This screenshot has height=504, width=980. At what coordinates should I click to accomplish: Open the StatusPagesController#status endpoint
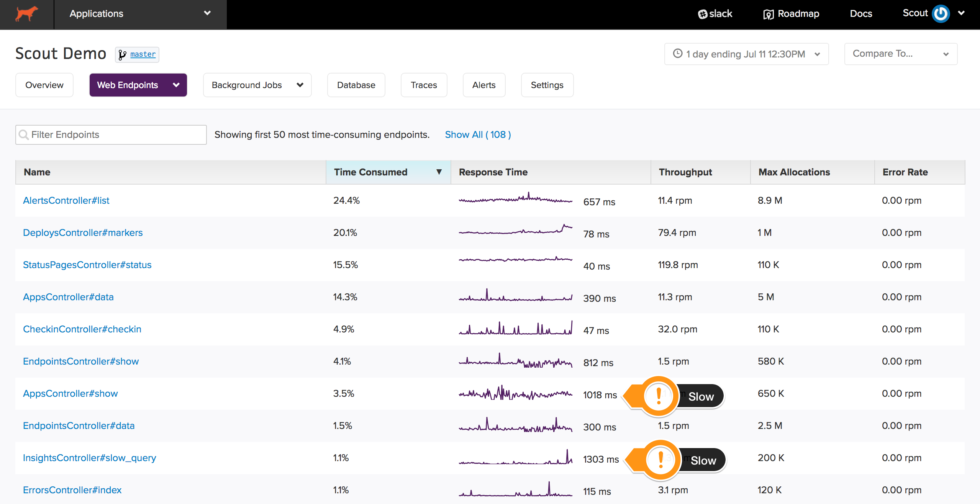pos(87,265)
